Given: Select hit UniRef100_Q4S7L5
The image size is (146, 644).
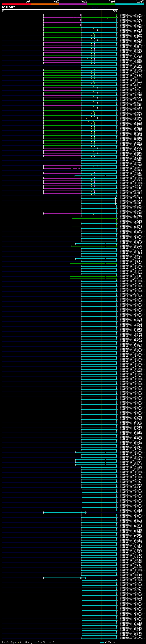Looking at the screenshot, I should [131, 623].
